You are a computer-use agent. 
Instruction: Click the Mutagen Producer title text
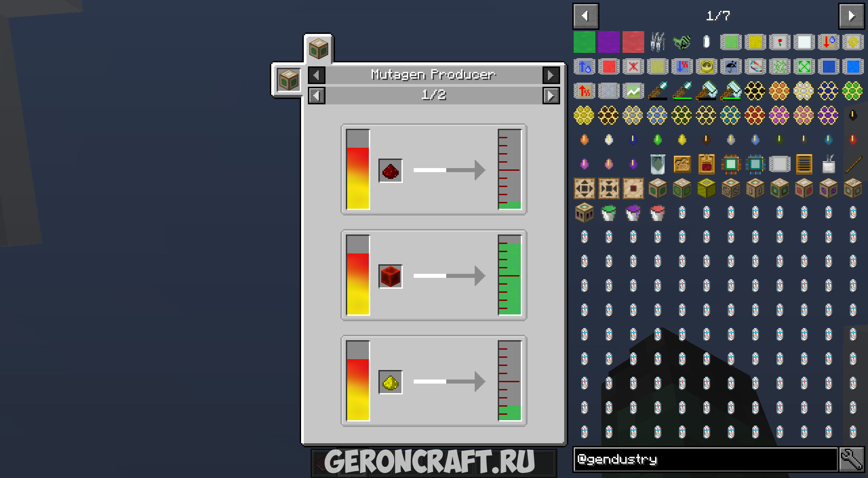coord(433,75)
